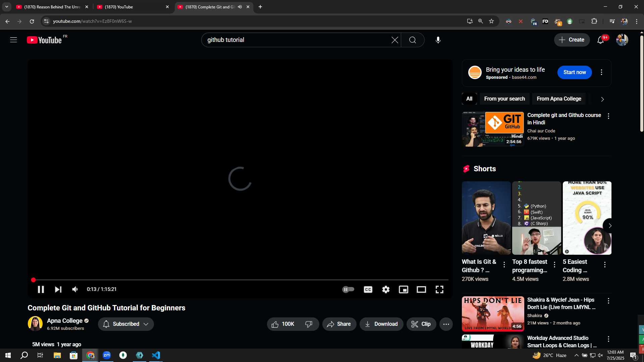Open Shakira Hips Don't Lie video title
The height and width of the screenshot is (362, 644).
pos(561,304)
